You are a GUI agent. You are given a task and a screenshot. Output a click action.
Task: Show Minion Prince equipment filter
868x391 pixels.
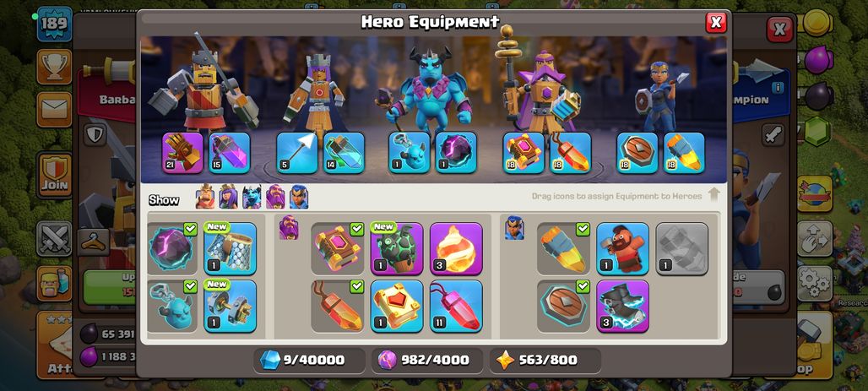point(252,197)
